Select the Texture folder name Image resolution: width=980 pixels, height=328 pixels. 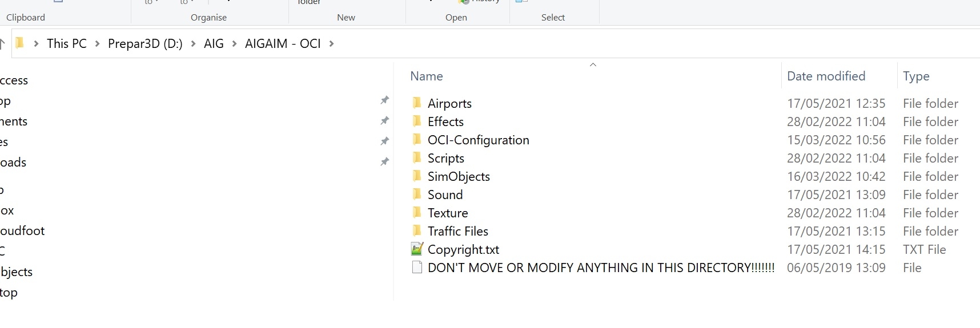pyautogui.click(x=448, y=213)
